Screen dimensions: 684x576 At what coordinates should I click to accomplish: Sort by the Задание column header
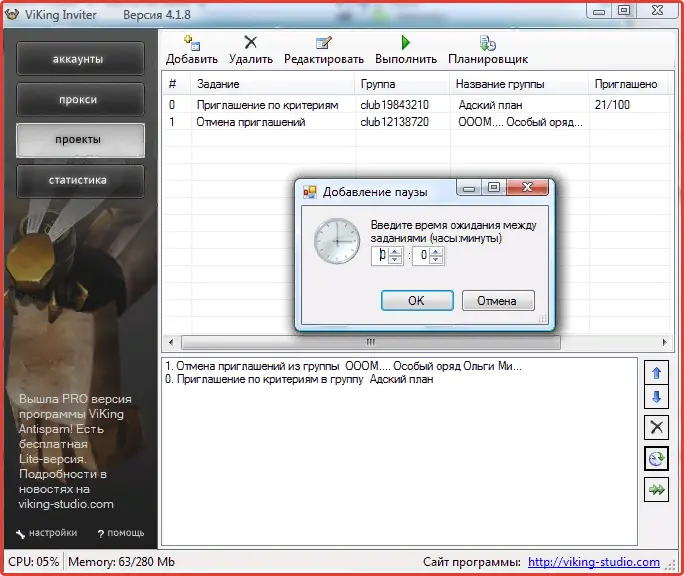(x=273, y=84)
